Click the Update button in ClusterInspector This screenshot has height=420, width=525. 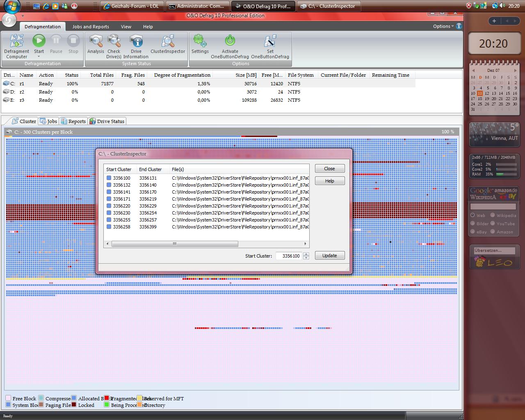pos(329,256)
